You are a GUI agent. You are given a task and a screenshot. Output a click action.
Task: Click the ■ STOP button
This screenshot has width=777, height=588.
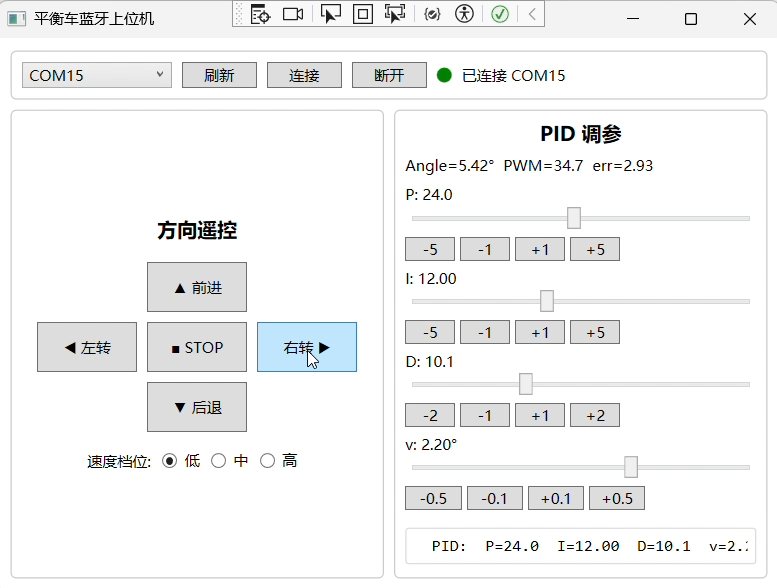197,347
